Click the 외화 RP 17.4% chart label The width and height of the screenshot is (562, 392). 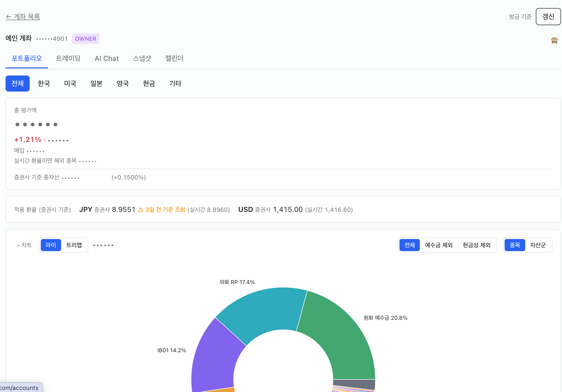click(237, 282)
